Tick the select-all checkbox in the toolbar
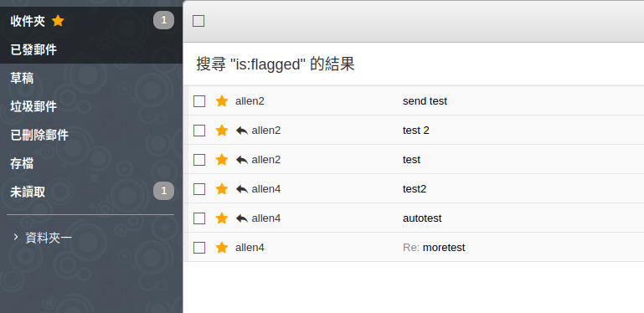The image size is (644, 313). coord(198,21)
